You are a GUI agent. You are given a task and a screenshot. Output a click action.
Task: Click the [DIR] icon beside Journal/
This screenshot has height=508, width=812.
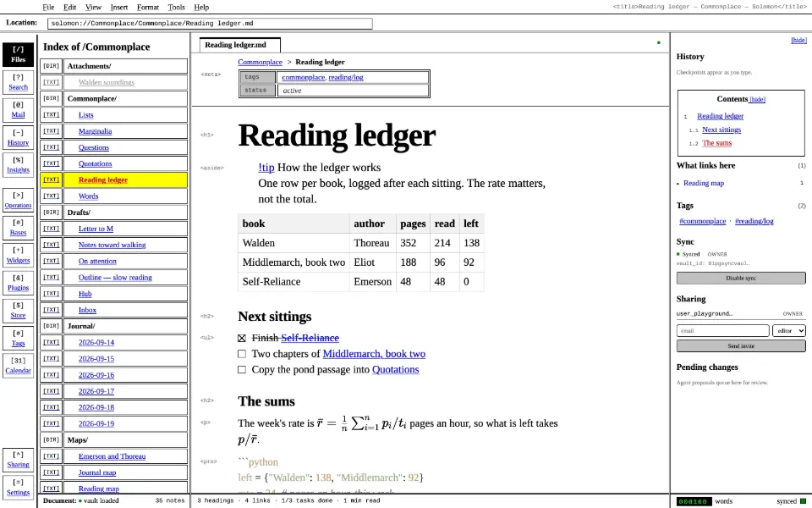coord(51,326)
